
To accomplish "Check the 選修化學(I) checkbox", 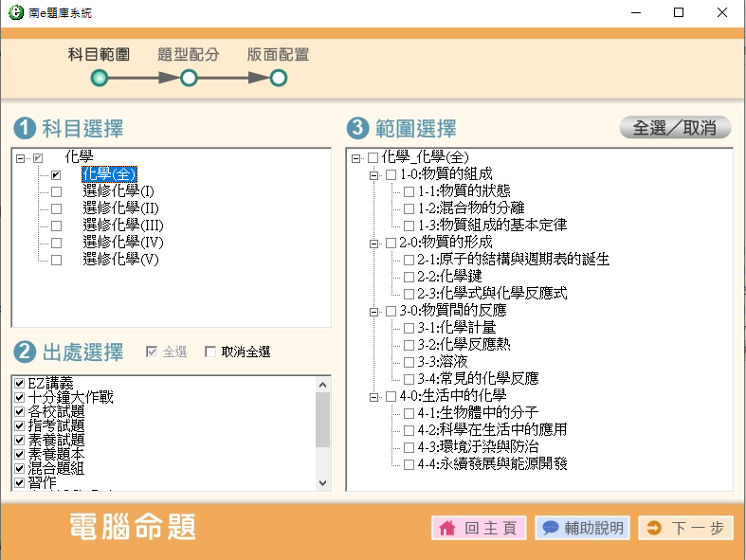I will point(56,191).
